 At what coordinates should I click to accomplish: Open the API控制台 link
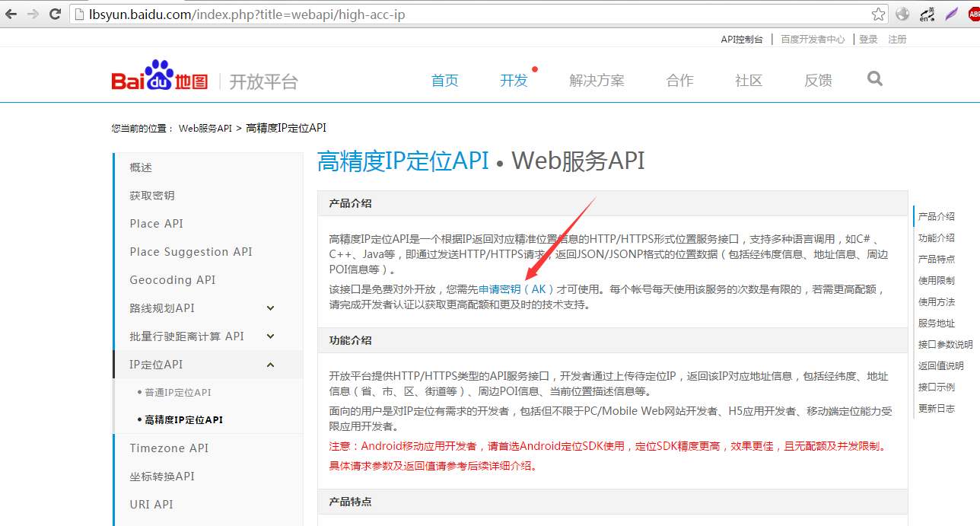(742, 39)
